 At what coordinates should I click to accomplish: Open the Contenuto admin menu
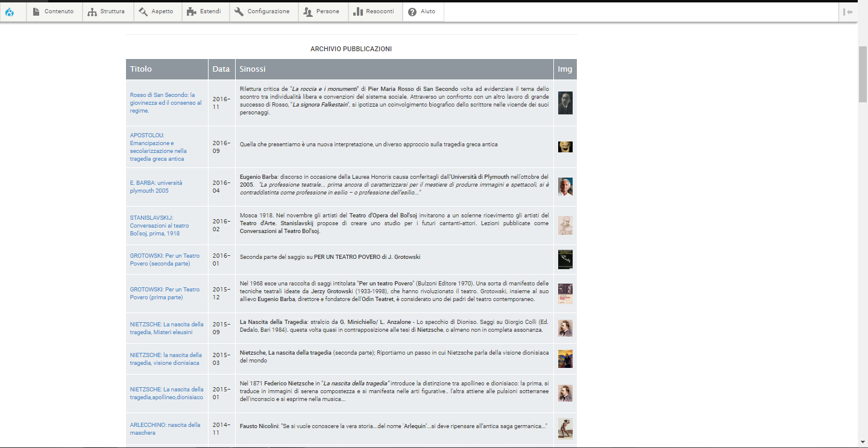click(54, 11)
